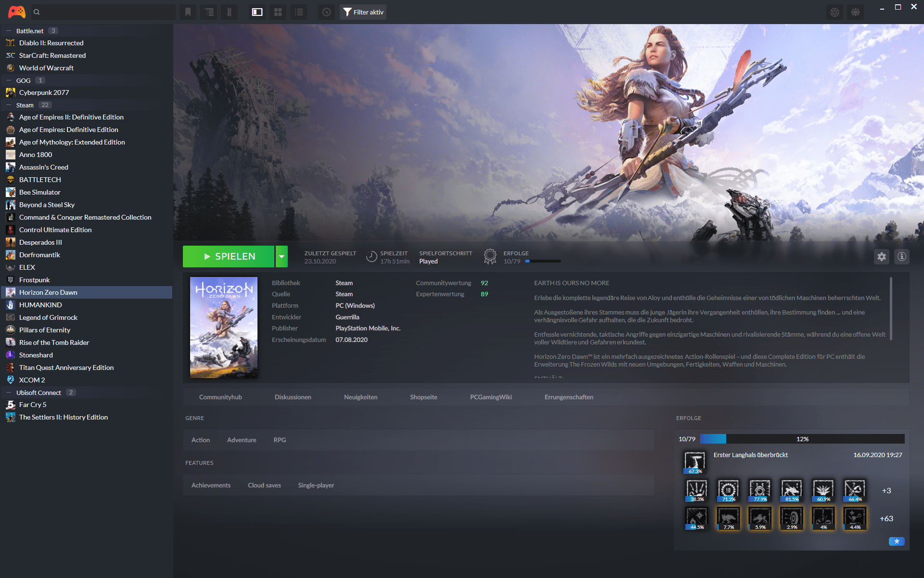Image resolution: width=924 pixels, height=578 pixels.
Task: Collapse the GOG group
Action: click(9, 80)
